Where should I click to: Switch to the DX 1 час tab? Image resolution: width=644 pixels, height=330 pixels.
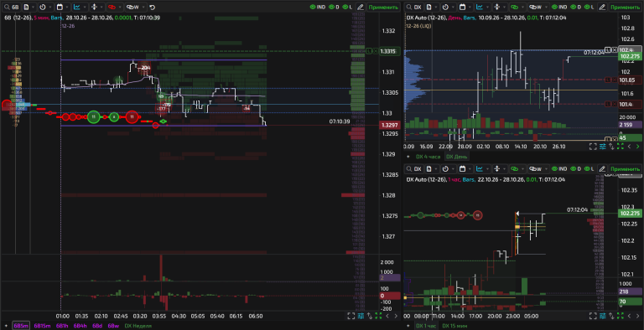pyautogui.click(x=426, y=326)
